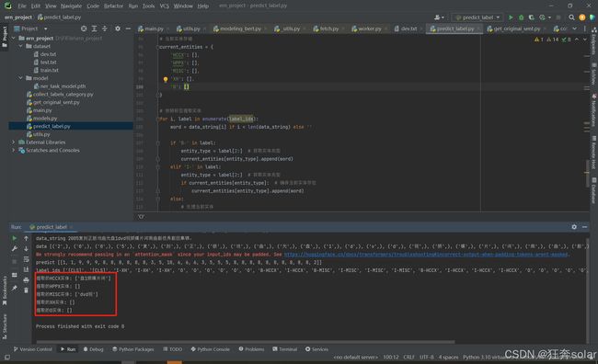This screenshot has height=364, width=598.
Task: Click the warnings count indicator in editor
Action: point(553,40)
